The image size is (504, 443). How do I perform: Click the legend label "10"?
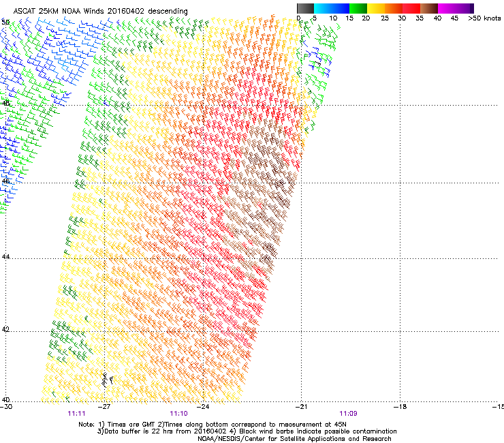333,18
